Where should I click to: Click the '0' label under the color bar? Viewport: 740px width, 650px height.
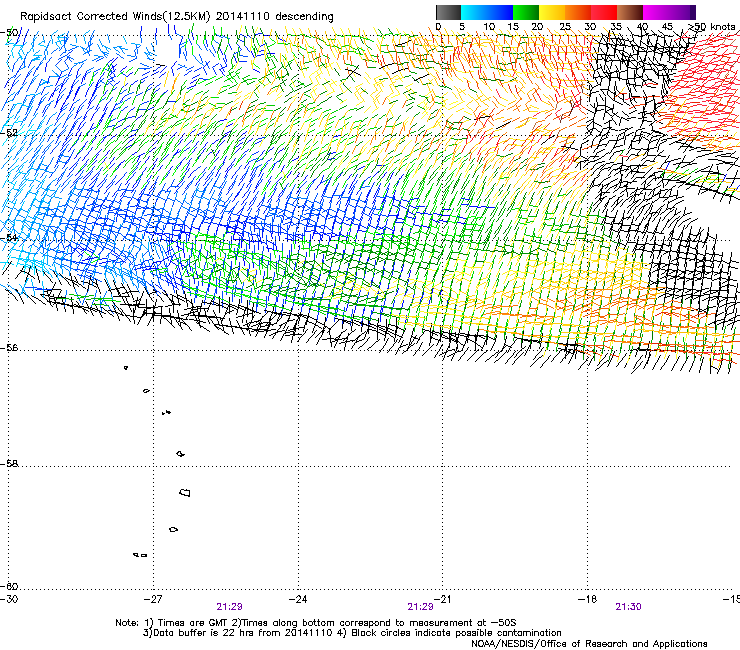(438, 27)
